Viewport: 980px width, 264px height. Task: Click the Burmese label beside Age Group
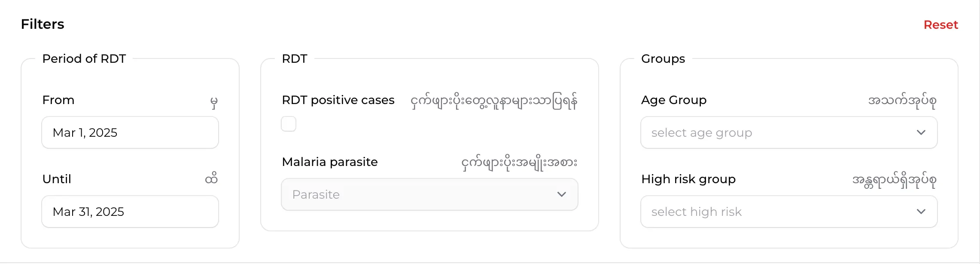[902, 101]
